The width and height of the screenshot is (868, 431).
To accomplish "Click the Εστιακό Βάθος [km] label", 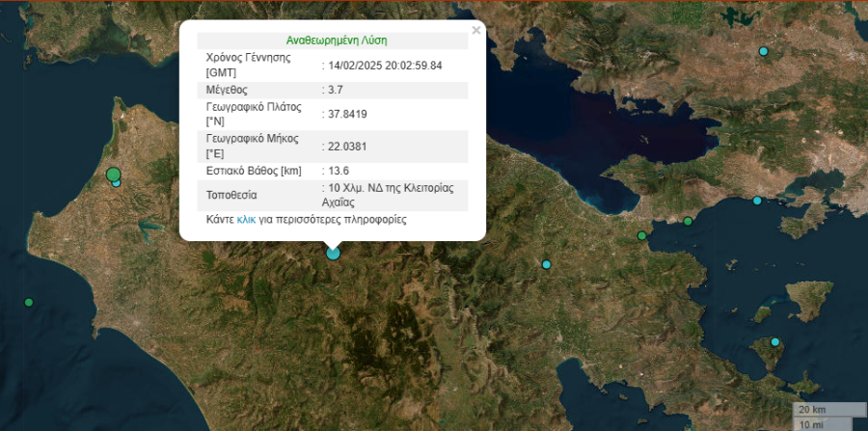I will [x=254, y=171].
